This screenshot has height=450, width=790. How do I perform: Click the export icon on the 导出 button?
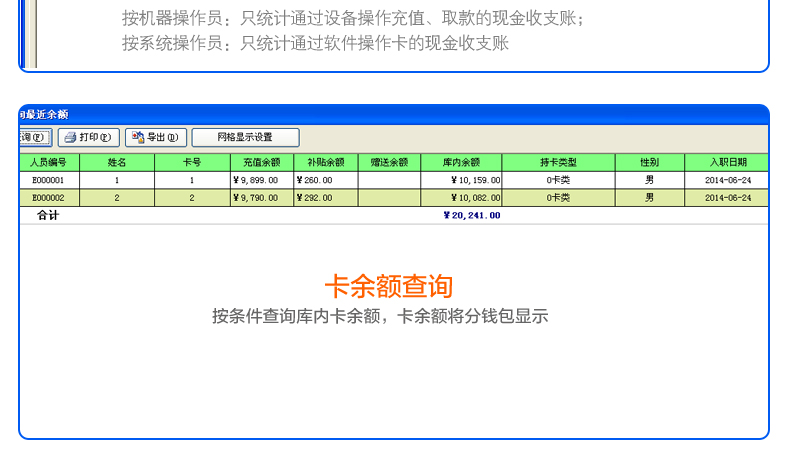(x=137, y=137)
